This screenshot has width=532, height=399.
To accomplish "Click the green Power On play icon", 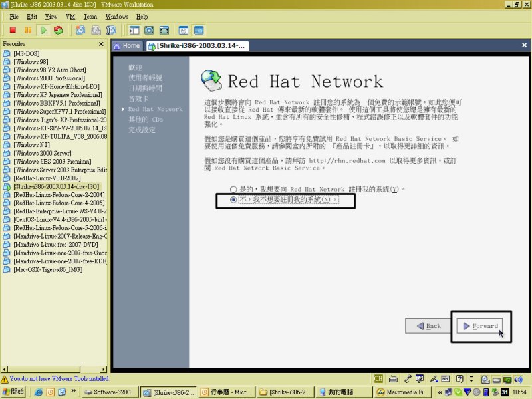I will point(44,30).
